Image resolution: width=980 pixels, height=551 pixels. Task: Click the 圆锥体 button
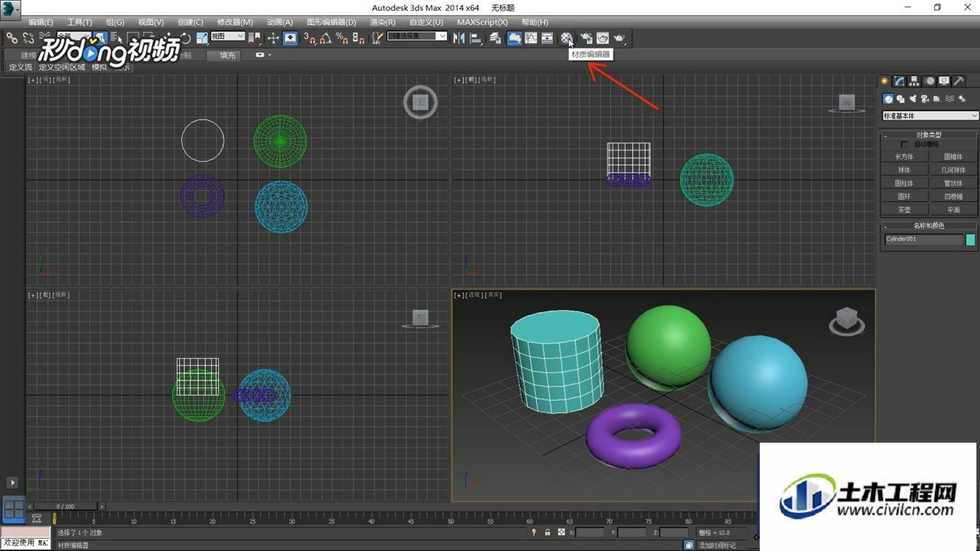point(953,156)
